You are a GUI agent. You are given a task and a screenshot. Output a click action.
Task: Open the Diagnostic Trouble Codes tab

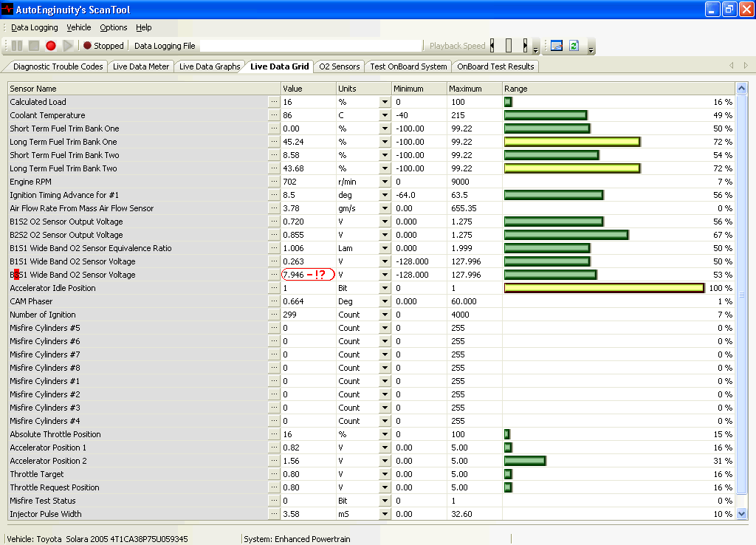(58, 66)
